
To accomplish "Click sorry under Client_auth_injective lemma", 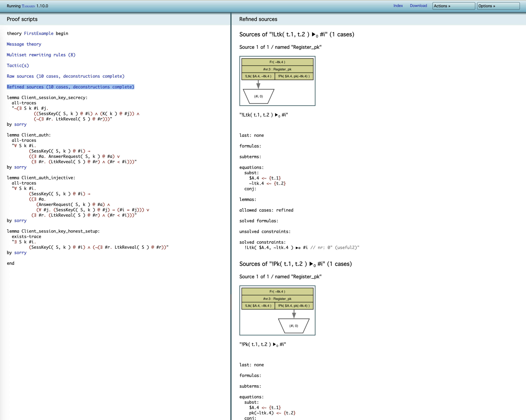I will (20, 220).
